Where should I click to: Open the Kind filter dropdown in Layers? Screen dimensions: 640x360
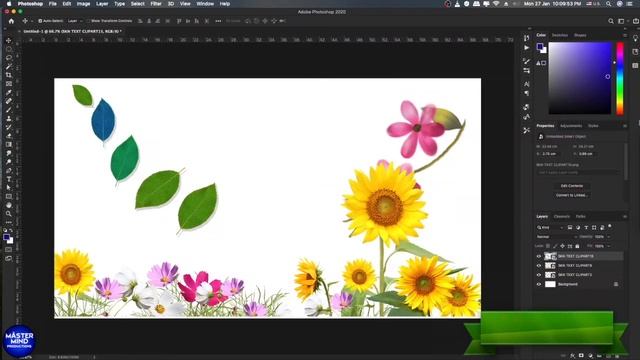pos(550,227)
